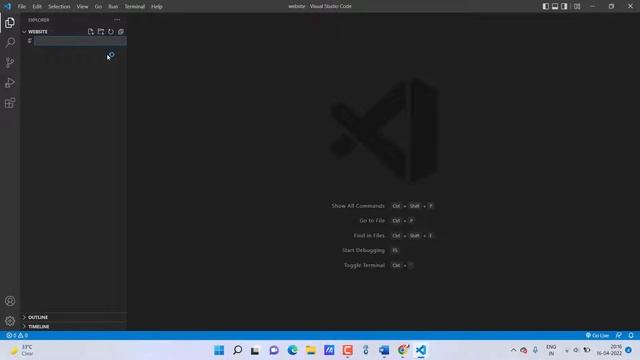
Task: Open the Extensions view
Action: click(10, 103)
